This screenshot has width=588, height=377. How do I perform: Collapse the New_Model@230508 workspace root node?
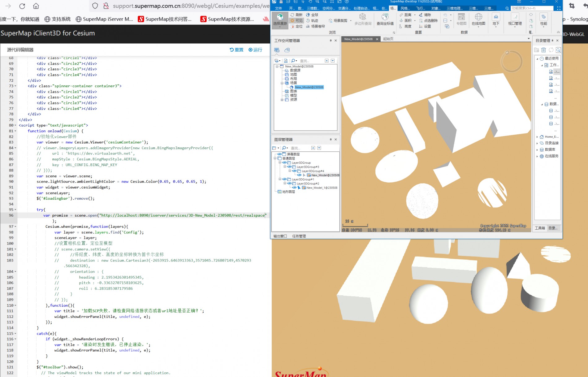click(277, 66)
